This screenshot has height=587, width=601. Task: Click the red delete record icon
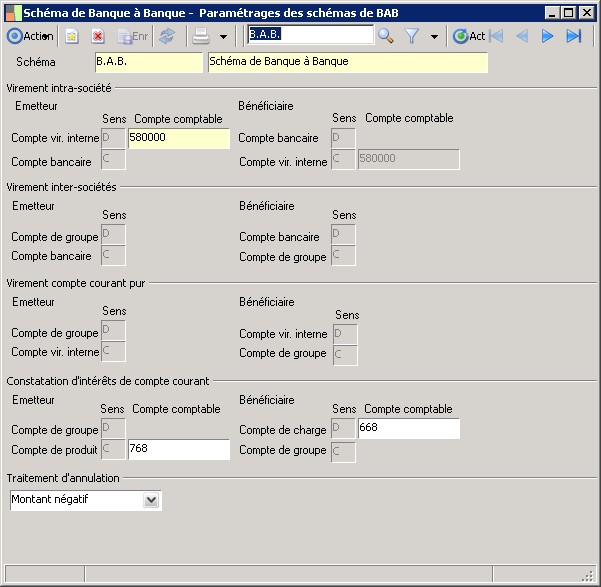point(98,36)
